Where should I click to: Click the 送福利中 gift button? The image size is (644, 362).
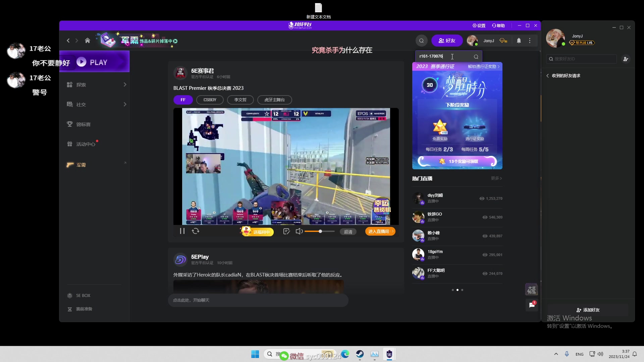click(x=257, y=231)
